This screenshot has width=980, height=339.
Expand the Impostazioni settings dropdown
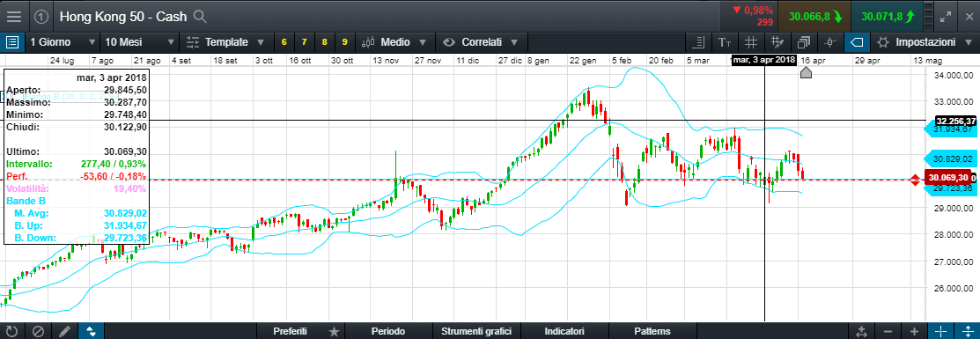pos(924,42)
